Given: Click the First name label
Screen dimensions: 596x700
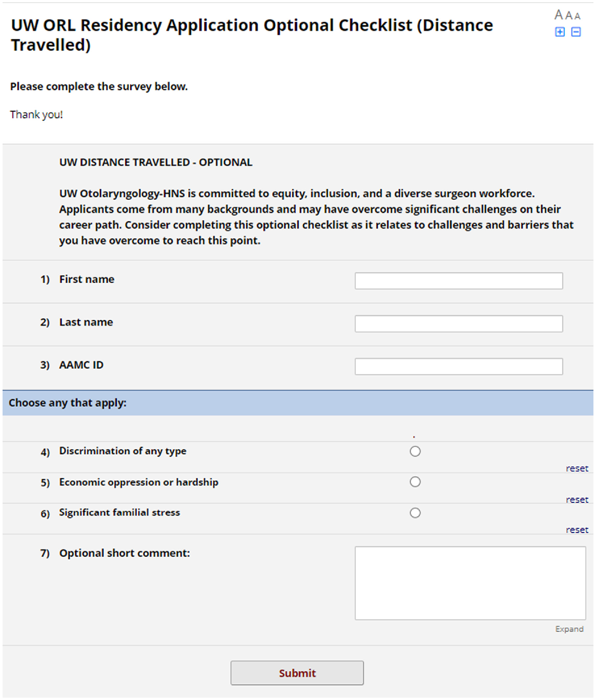Looking at the screenshot, I should click(87, 279).
